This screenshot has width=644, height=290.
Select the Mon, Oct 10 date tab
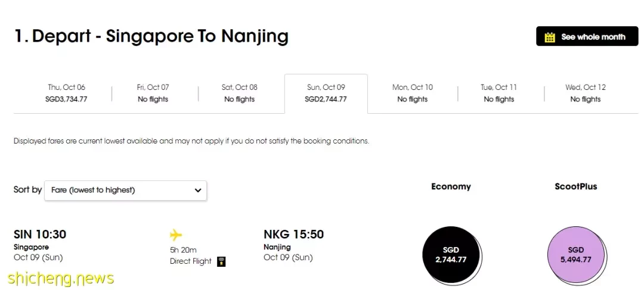point(413,93)
